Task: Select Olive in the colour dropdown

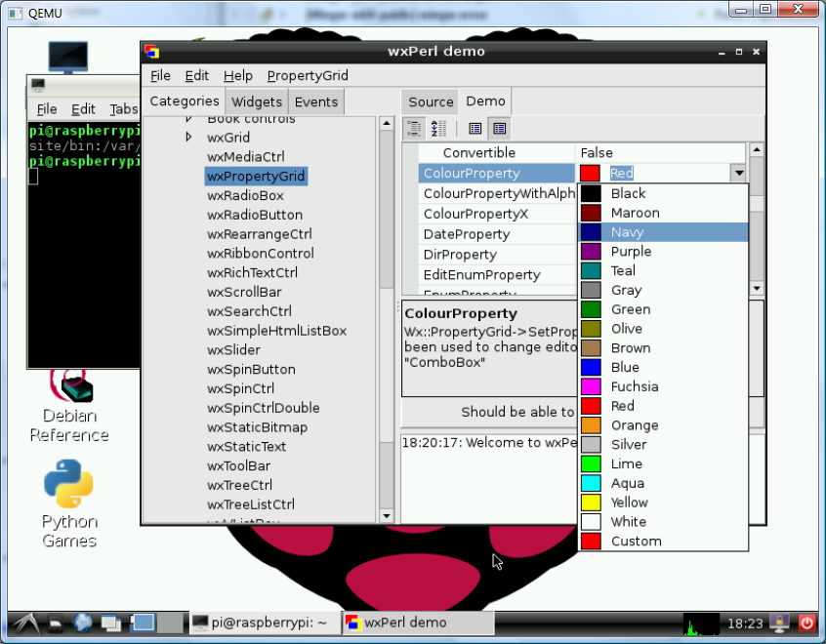Action: pyautogui.click(x=663, y=329)
